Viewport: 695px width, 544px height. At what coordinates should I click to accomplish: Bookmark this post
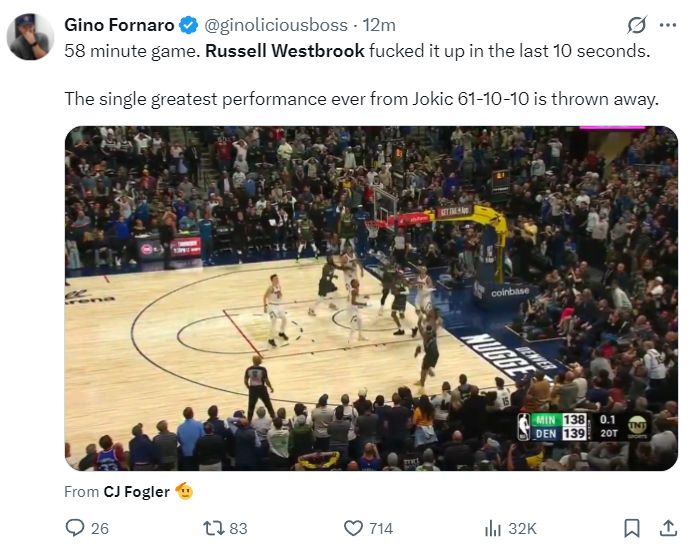632,528
